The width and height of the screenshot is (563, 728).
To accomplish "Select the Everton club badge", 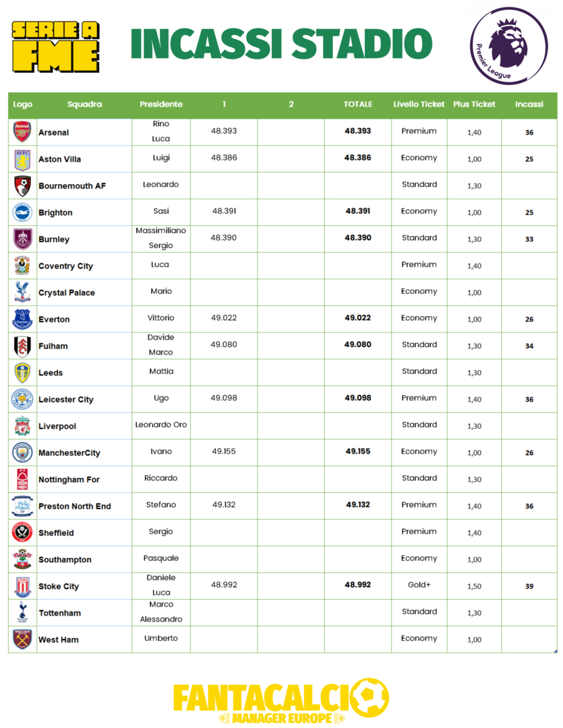I will coord(23,319).
